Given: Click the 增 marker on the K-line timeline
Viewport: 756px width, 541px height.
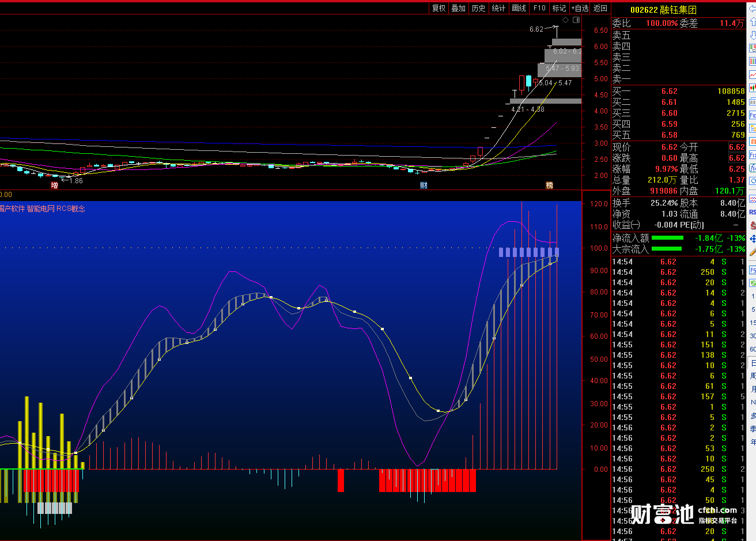Looking at the screenshot, I should tap(54, 185).
